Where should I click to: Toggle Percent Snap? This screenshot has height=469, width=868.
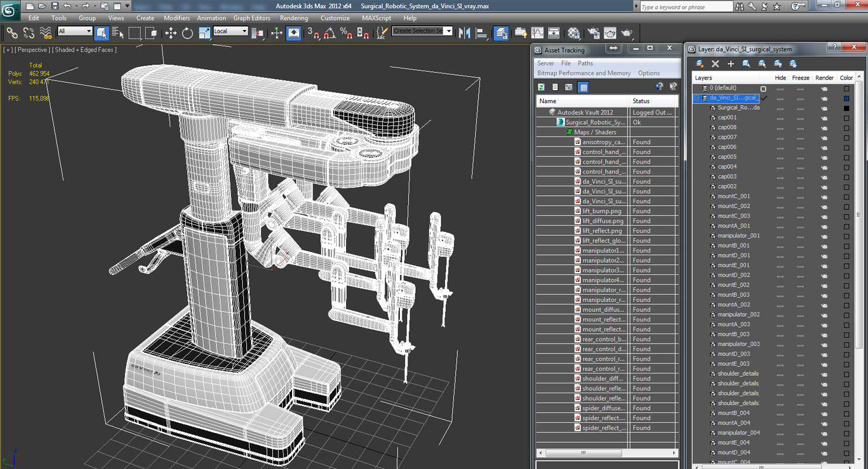(x=347, y=33)
